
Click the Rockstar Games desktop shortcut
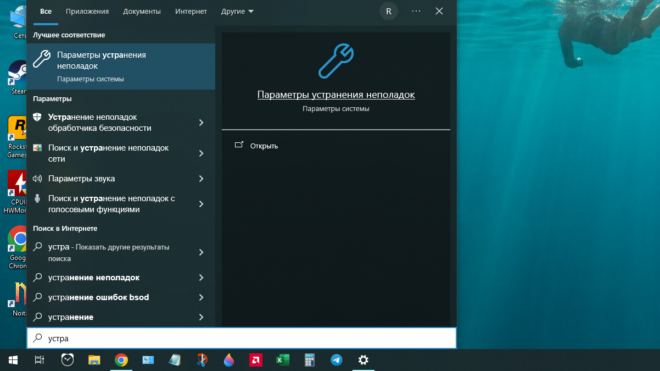pos(17,137)
